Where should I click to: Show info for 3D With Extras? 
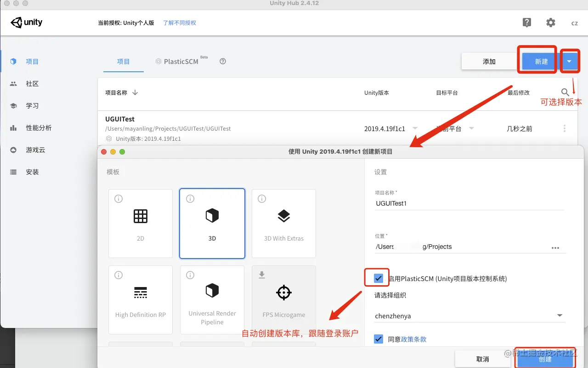(x=262, y=199)
